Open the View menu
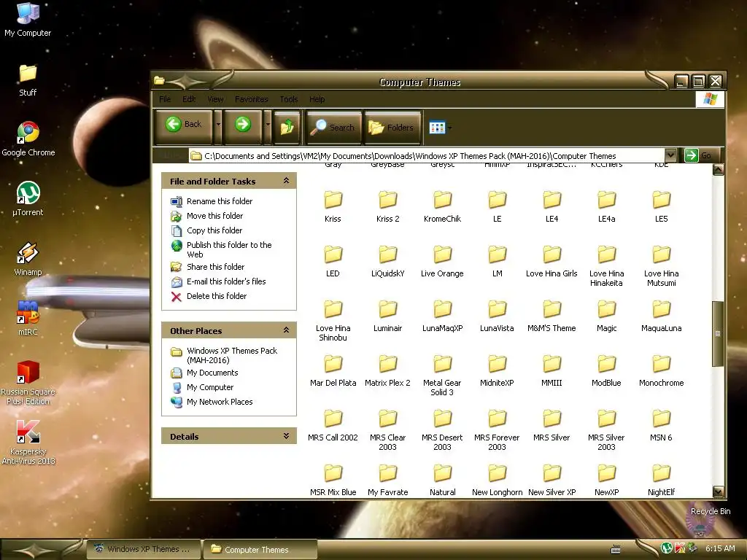This screenshot has height=560, width=747. click(215, 99)
